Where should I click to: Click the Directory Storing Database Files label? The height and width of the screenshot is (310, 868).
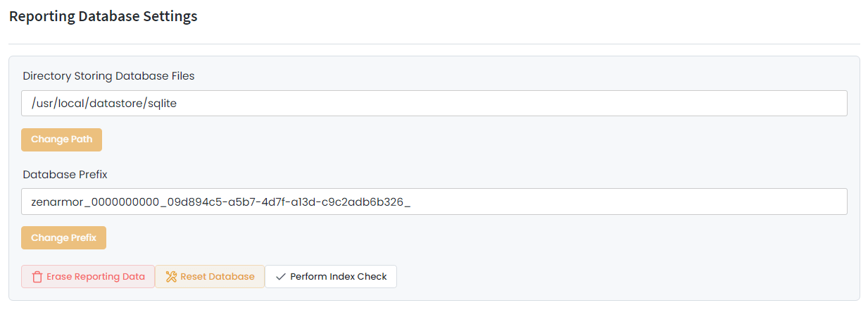(x=108, y=76)
